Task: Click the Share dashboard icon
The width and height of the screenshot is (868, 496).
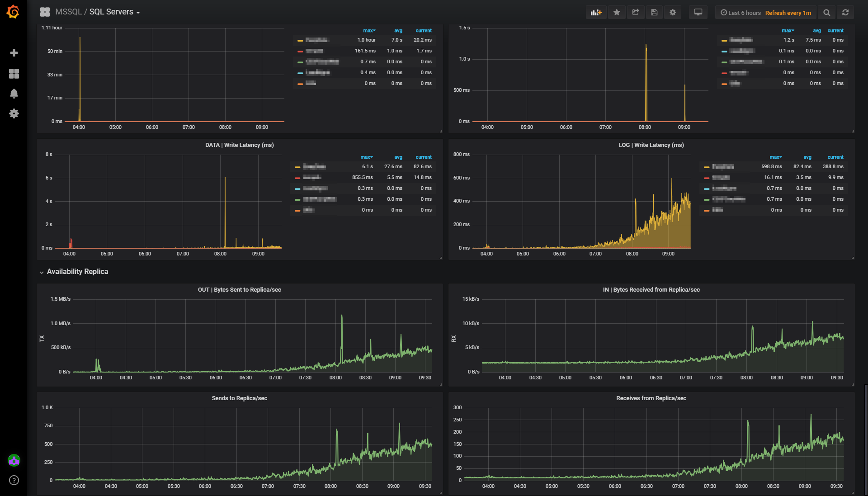Action: [x=636, y=13]
